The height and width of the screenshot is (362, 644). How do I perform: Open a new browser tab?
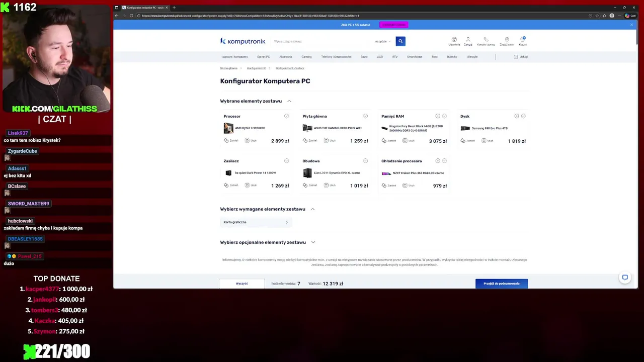click(174, 8)
